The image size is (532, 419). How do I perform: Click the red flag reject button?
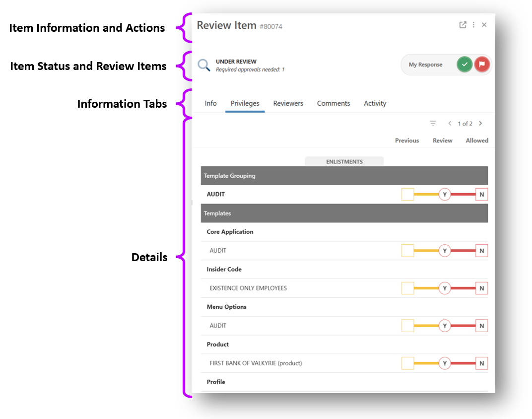coord(481,65)
